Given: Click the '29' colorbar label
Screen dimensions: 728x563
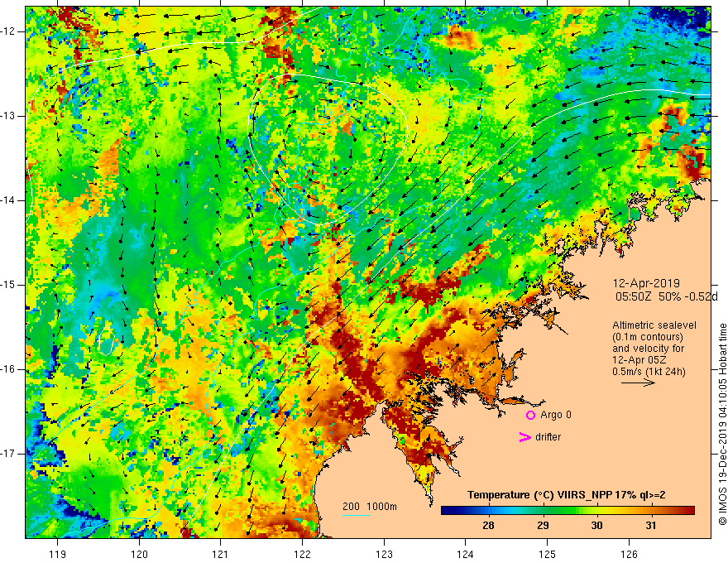Looking at the screenshot, I should point(543,526).
